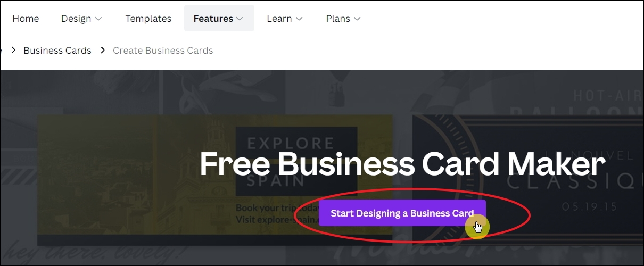644x266 pixels.
Task: Expand the Plans dropdown menu
Action: [343, 19]
